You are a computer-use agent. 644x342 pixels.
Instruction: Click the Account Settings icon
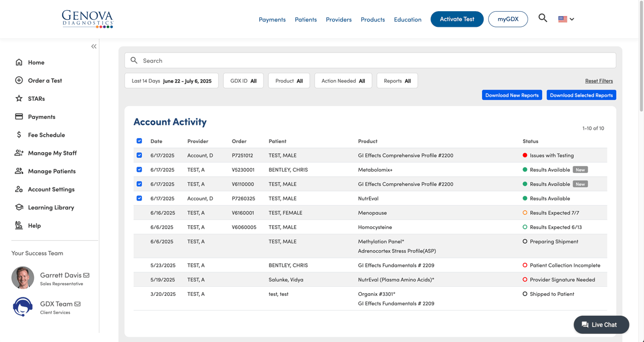[x=19, y=189]
